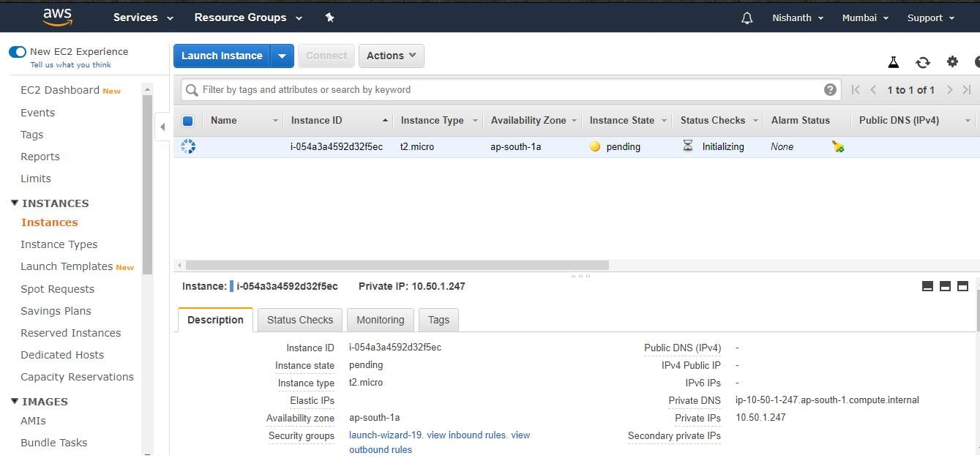Open the Launch Instance dropdown arrow
980x461 pixels.
[282, 56]
